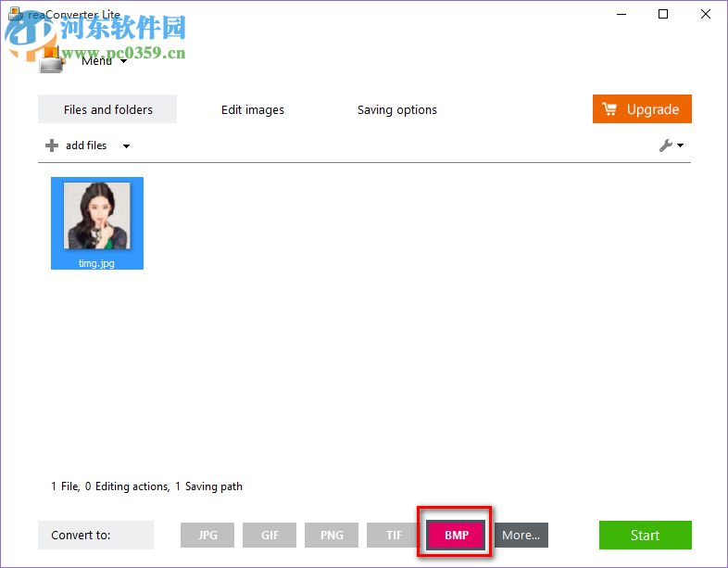Expand the add files dropdown arrow
Screen dimensions: 728x568
tap(126, 146)
